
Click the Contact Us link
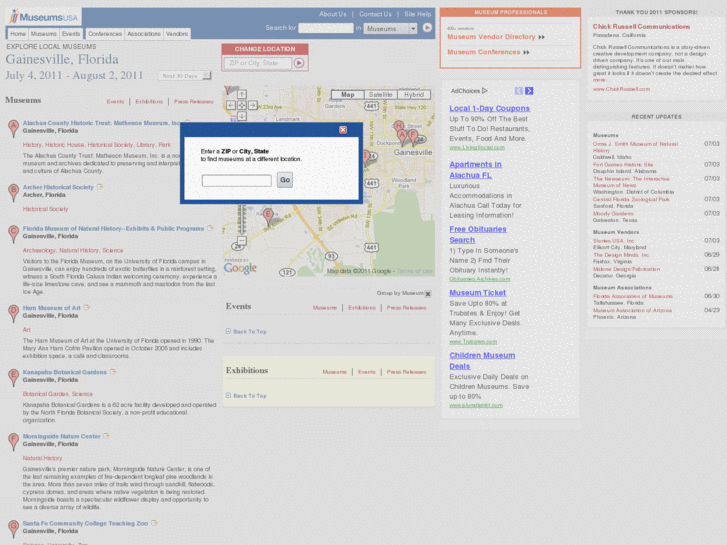[x=375, y=14]
